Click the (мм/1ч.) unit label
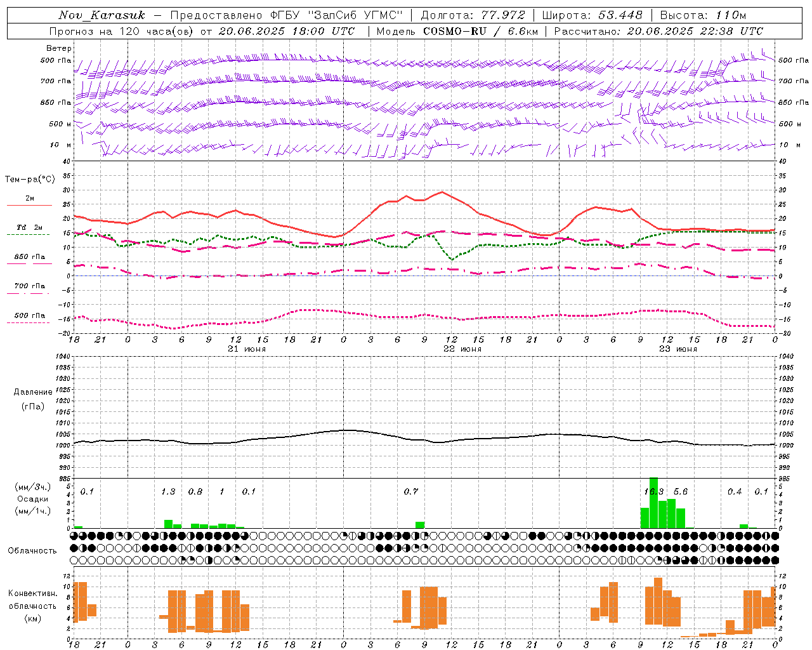812x650 pixels. 33,511
